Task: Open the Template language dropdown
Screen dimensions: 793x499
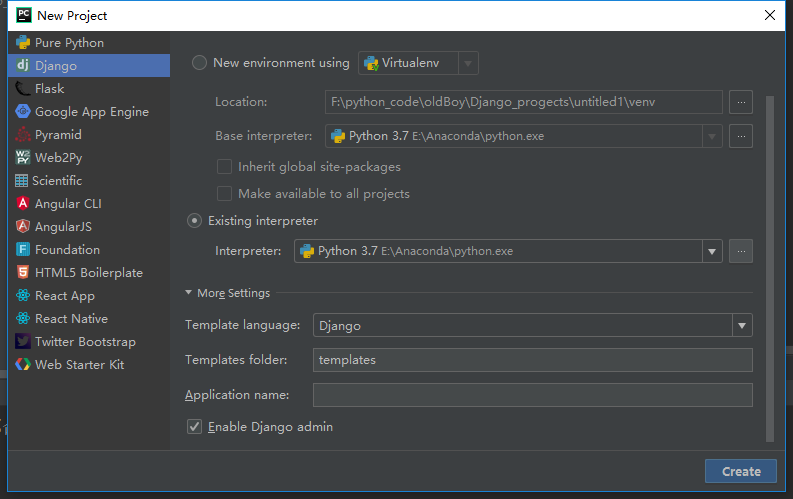Action: point(741,326)
